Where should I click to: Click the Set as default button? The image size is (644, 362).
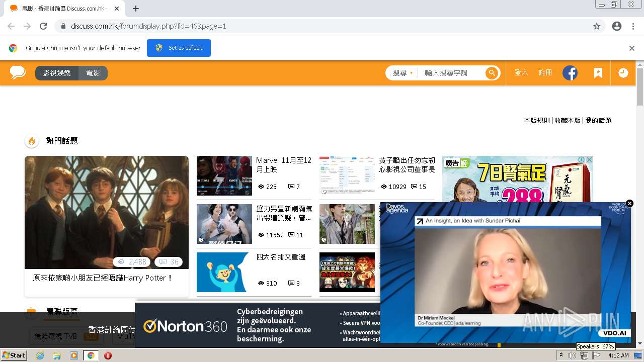(179, 48)
